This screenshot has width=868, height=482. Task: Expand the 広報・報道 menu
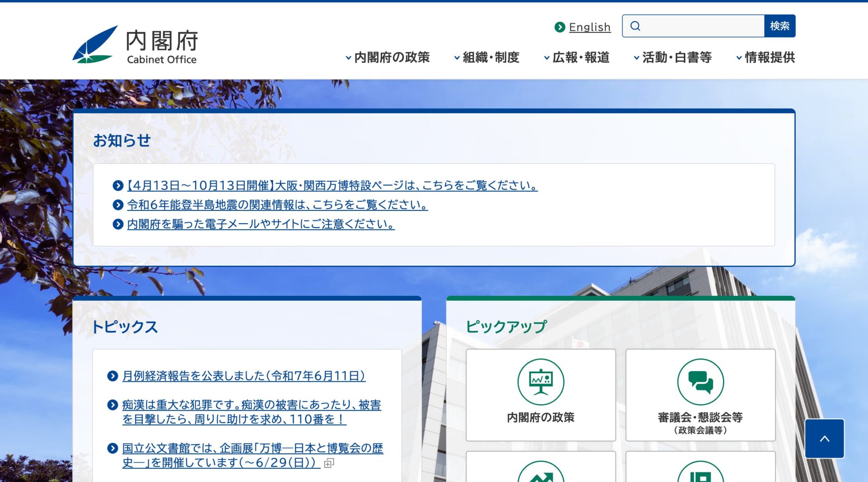(576, 57)
